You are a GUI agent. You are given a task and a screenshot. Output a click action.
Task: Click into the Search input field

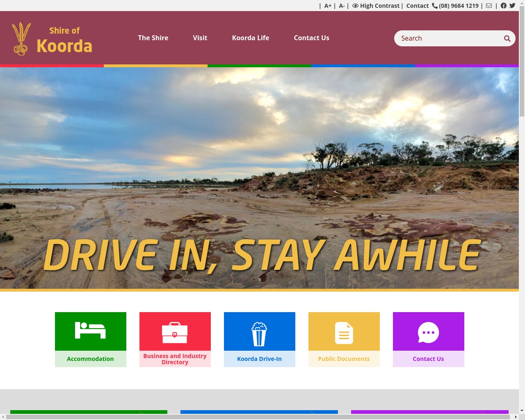(x=449, y=38)
